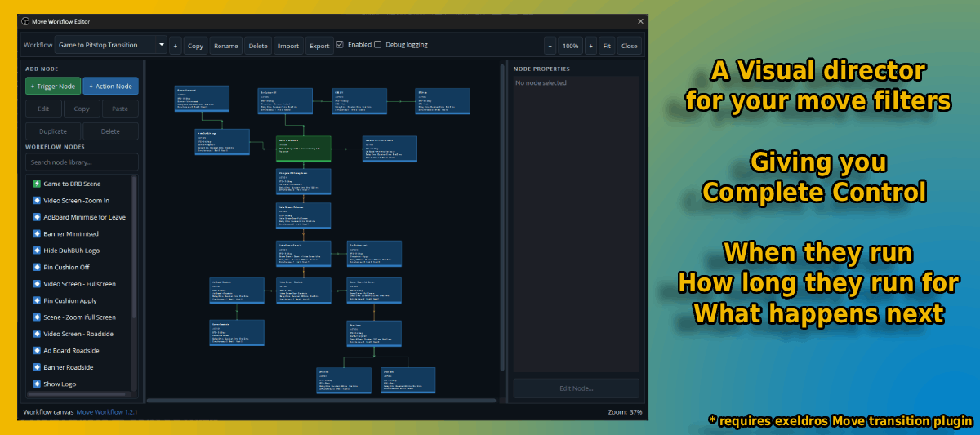
Task: Focus the Search node library field
Action: pos(82,162)
